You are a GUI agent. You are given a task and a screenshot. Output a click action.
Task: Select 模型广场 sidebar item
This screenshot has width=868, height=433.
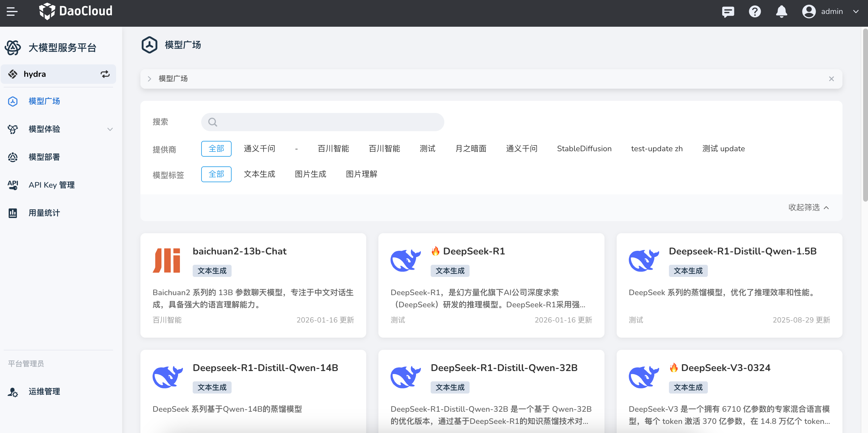(x=44, y=101)
